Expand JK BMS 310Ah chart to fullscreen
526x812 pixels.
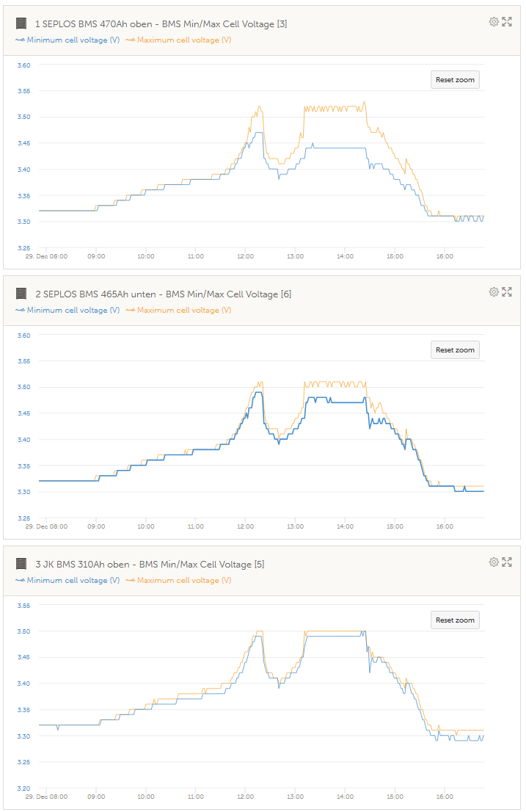[x=506, y=562]
